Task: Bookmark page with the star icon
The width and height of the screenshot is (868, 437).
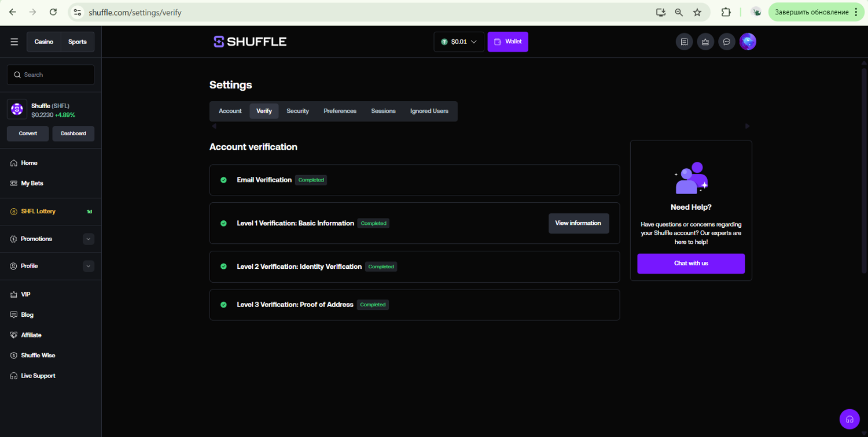Action: (697, 12)
